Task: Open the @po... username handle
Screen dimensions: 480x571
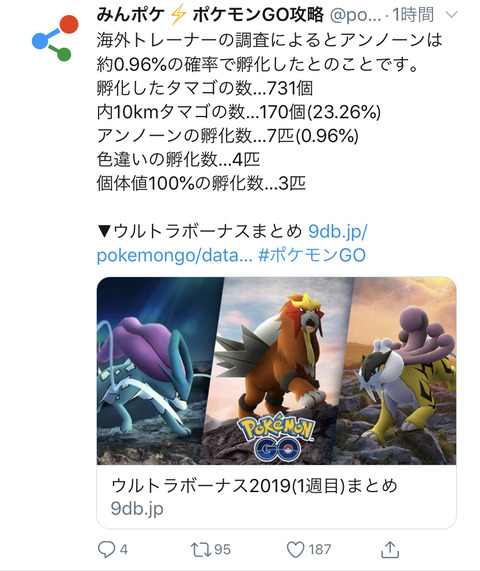Action: coord(355,15)
